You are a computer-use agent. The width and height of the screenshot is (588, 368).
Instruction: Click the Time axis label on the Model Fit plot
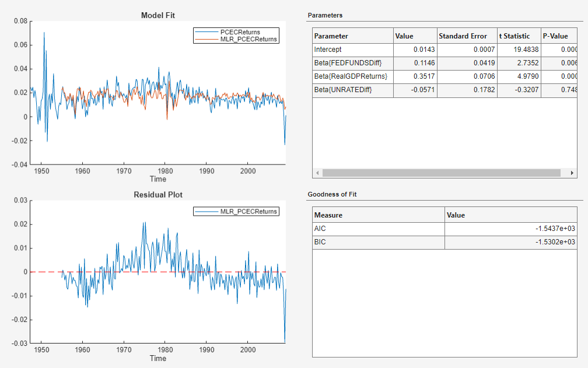[157, 179]
